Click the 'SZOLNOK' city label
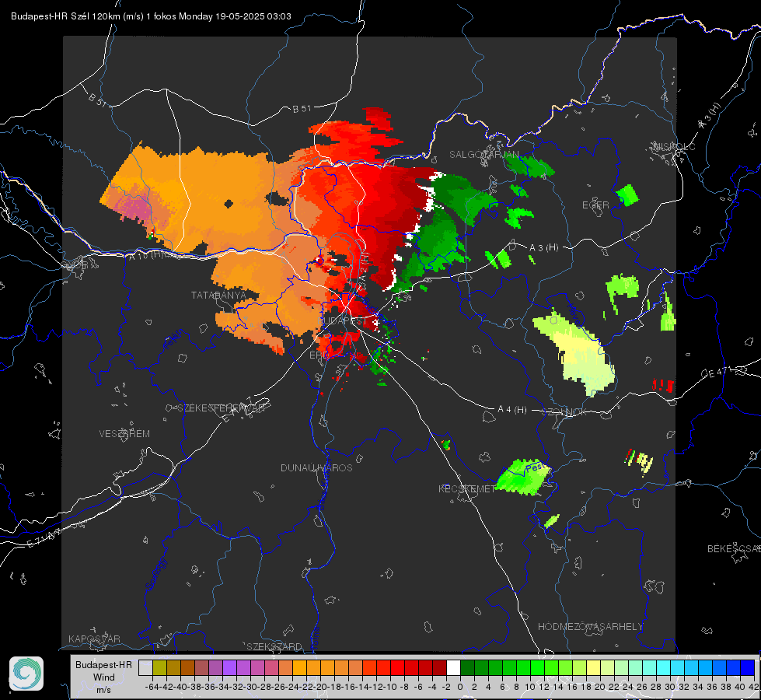Viewport: 761px width, 700px height. point(564,412)
